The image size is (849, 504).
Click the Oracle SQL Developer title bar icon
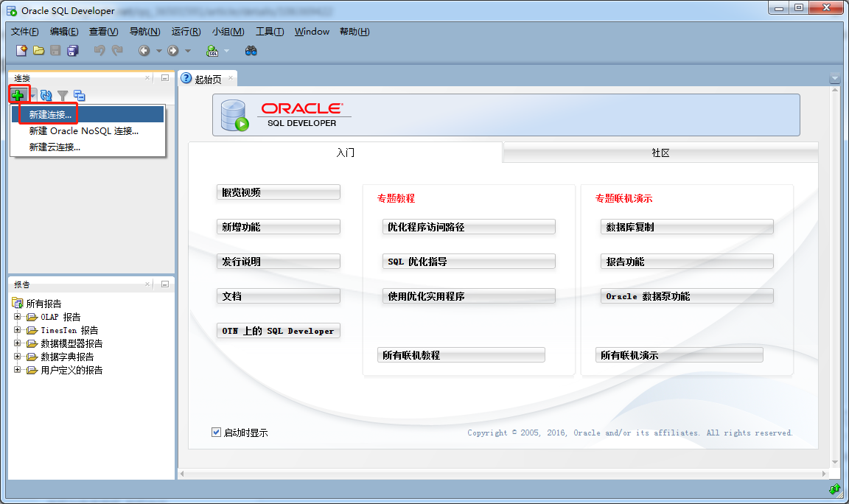(x=11, y=11)
